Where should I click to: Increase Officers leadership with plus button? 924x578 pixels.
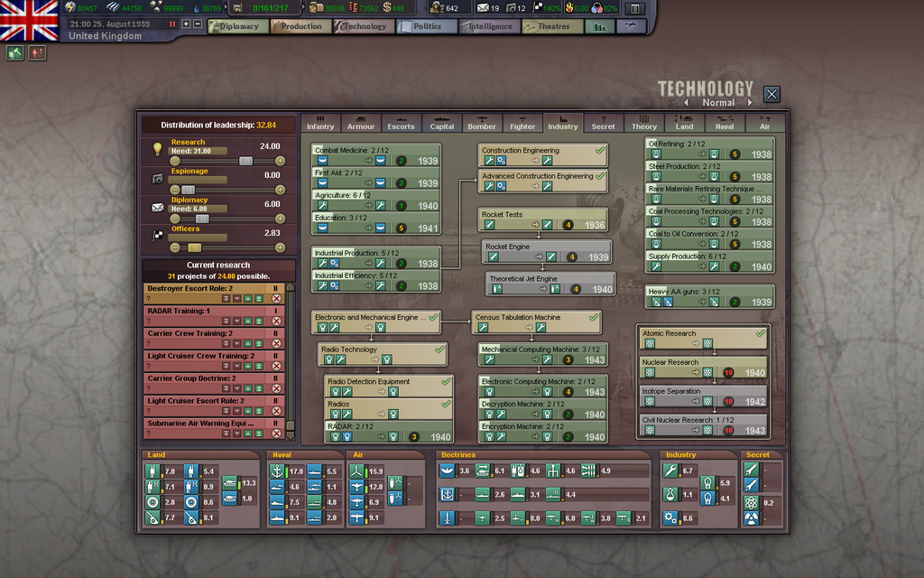(280, 247)
